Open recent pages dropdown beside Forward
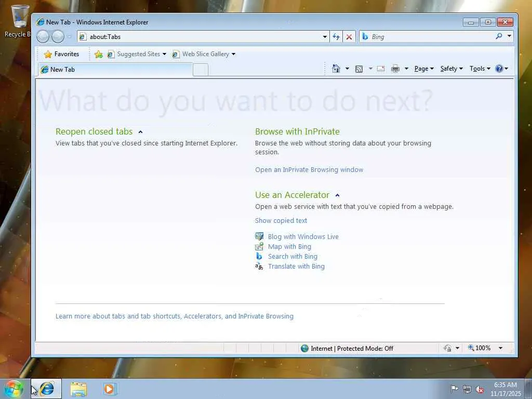Screen dimensions: 532x399 tap(69, 37)
